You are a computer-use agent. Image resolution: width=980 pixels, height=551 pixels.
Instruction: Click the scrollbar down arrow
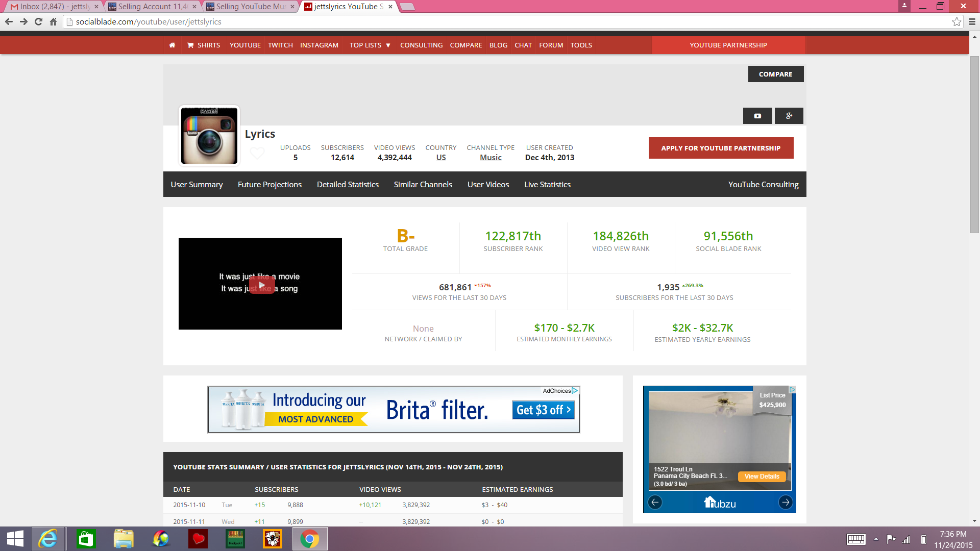(x=975, y=521)
